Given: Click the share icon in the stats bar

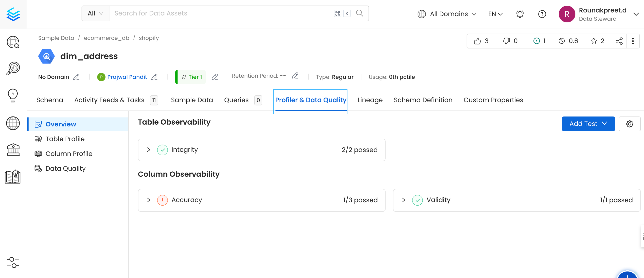Looking at the screenshot, I should [619, 41].
